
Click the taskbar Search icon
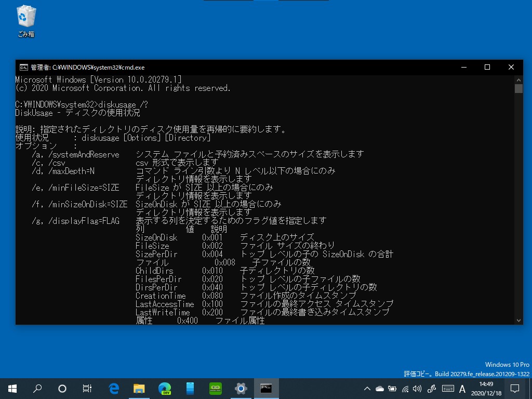tap(38, 388)
